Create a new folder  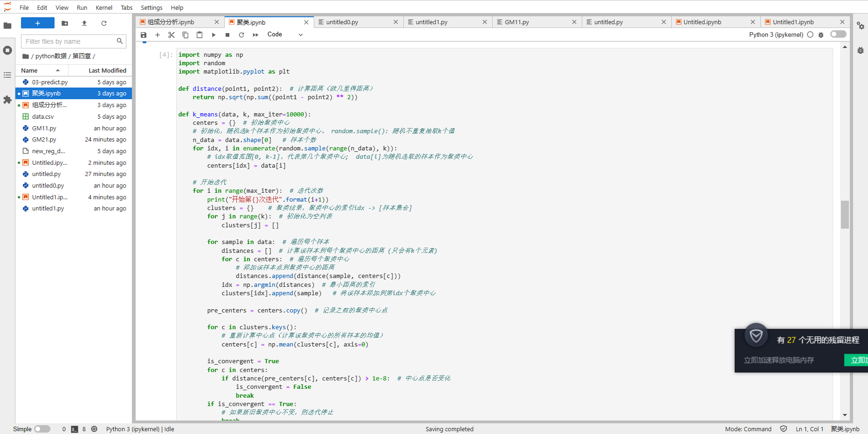[65, 23]
